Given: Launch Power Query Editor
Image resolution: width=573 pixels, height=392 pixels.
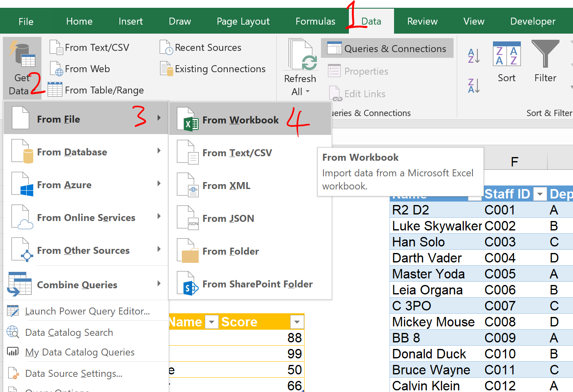Looking at the screenshot, I should (x=87, y=311).
